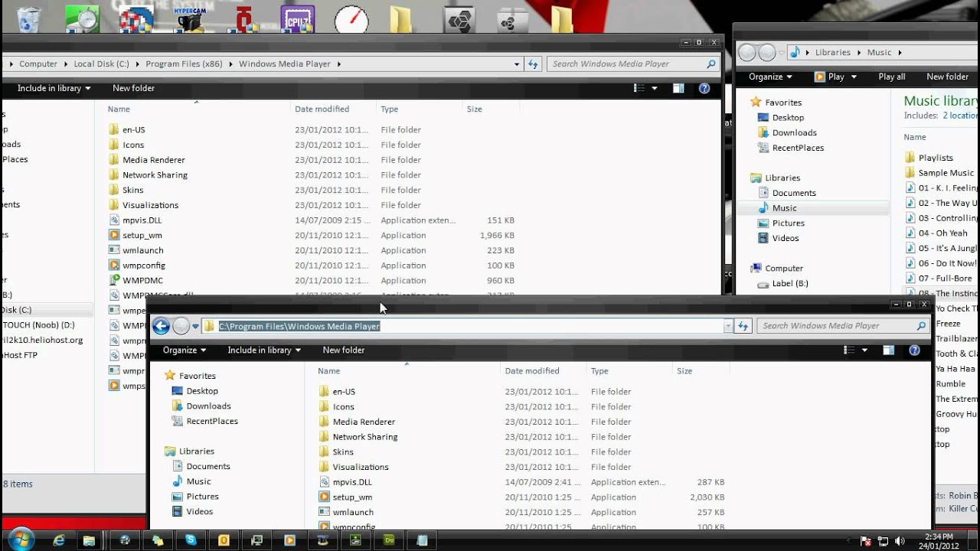The image size is (980, 551).
Task: Expand the front window address bar history dropdown
Action: pos(728,327)
